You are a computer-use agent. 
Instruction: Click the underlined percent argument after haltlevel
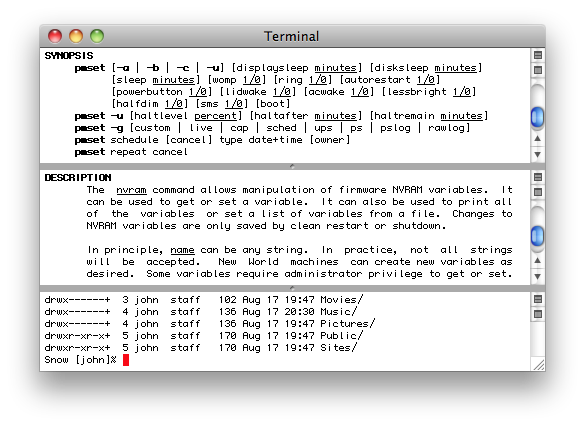(215, 116)
